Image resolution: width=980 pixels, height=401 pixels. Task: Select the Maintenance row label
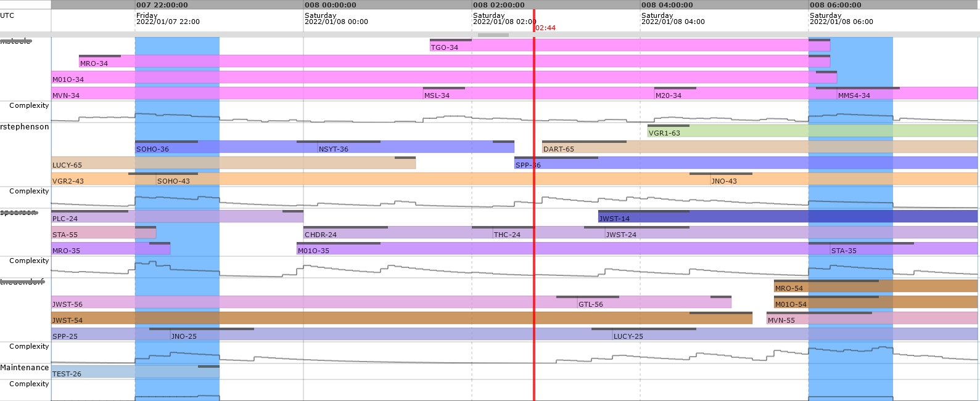[x=25, y=367]
